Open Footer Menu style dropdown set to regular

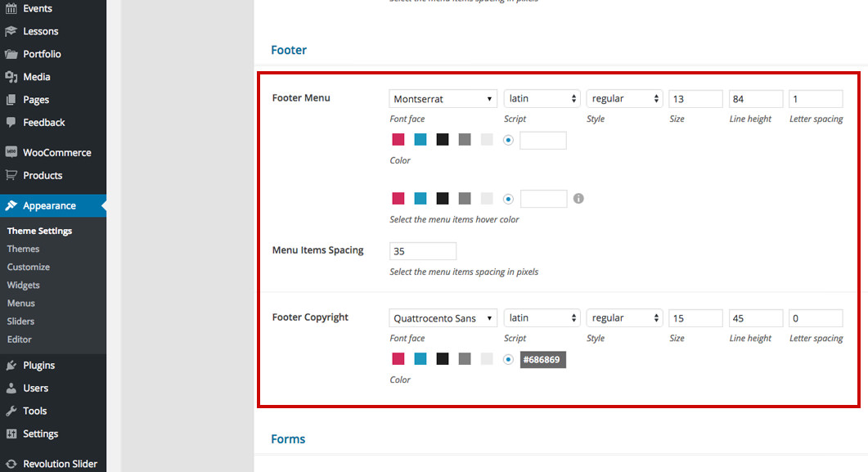point(624,98)
